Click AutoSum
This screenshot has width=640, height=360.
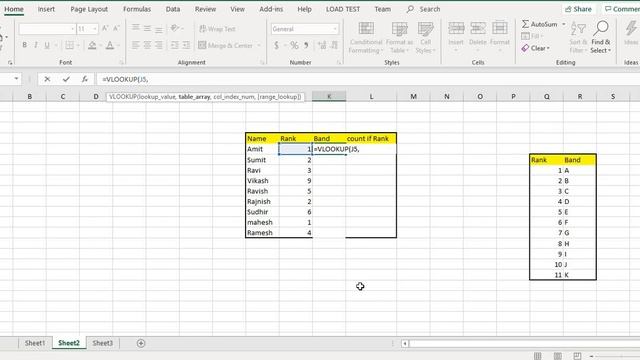click(539, 24)
